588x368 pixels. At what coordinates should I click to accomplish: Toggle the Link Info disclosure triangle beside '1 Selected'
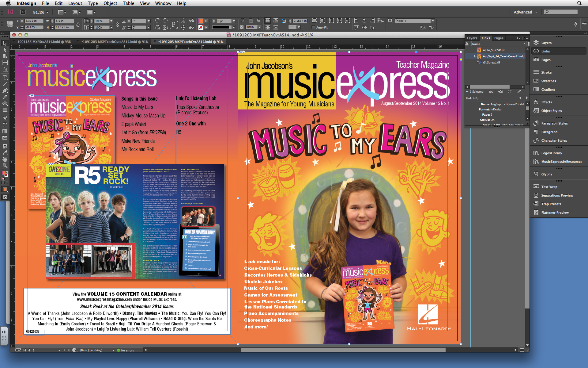coord(467,92)
